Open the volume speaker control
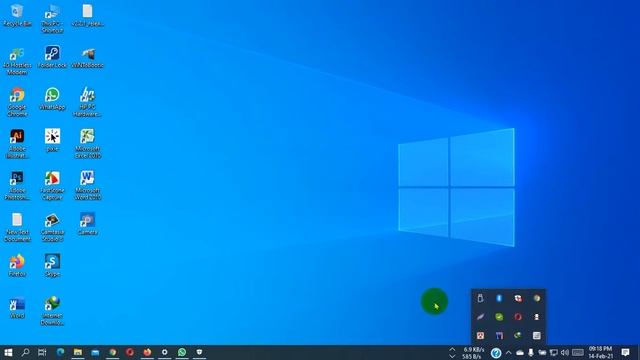This screenshot has height=360, width=640. 565,353
